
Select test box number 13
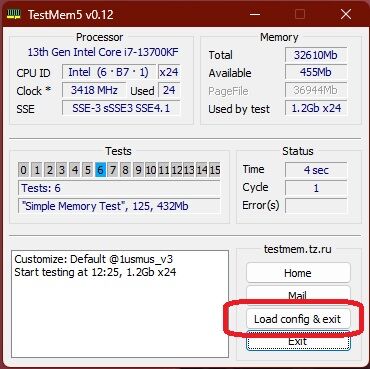point(189,170)
